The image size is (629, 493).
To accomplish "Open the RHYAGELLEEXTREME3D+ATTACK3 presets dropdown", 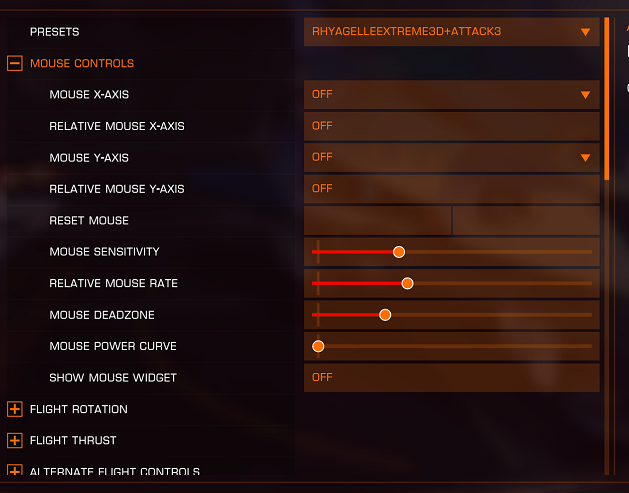I will (452, 32).
